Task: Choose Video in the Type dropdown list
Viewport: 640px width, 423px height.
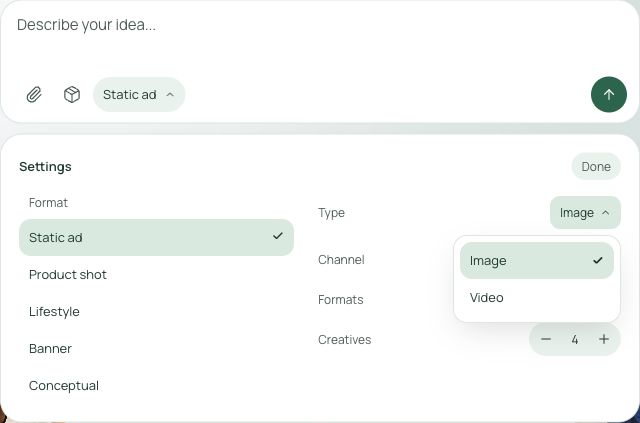Action: tap(537, 298)
